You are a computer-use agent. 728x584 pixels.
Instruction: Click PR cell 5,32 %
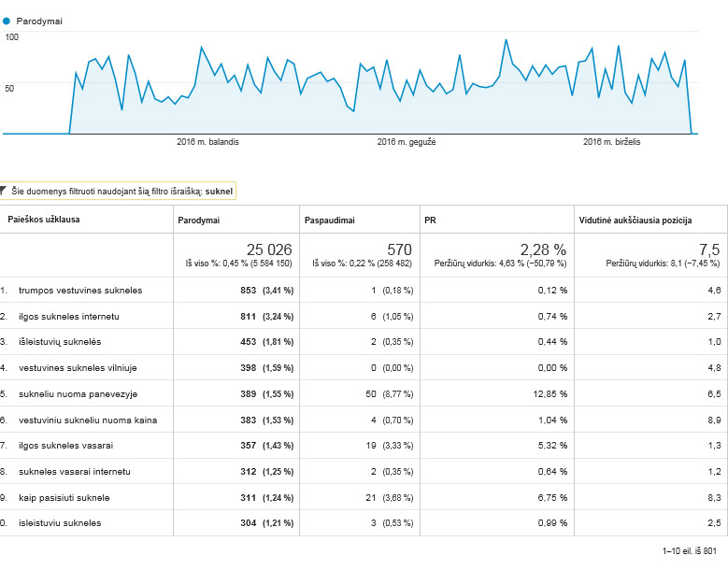pyautogui.click(x=552, y=445)
